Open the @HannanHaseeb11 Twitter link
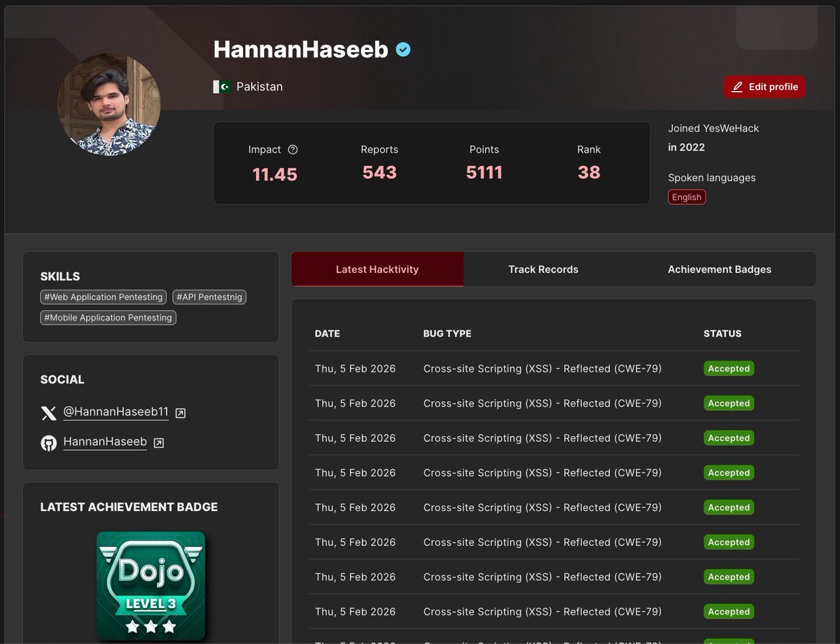840x644 pixels. 116,412
